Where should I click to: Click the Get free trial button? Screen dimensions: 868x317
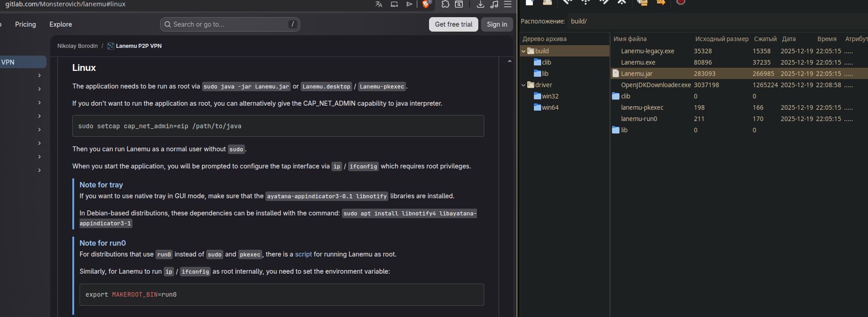pos(453,24)
